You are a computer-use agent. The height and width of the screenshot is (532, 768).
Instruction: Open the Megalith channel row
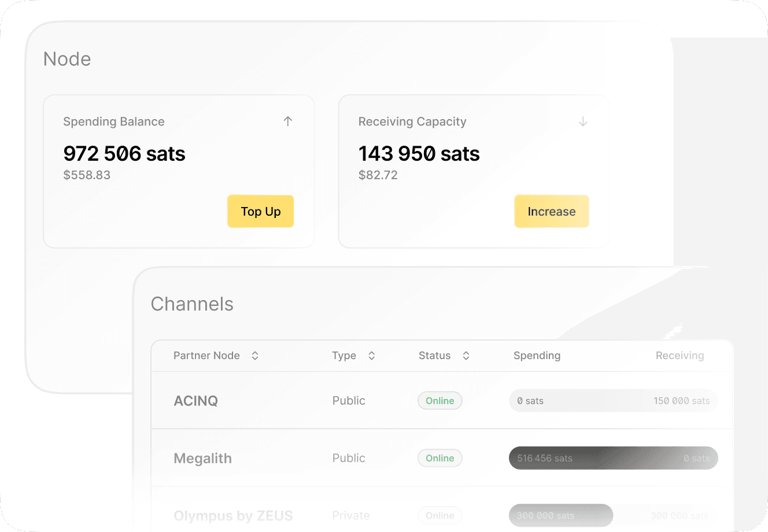point(442,458)
